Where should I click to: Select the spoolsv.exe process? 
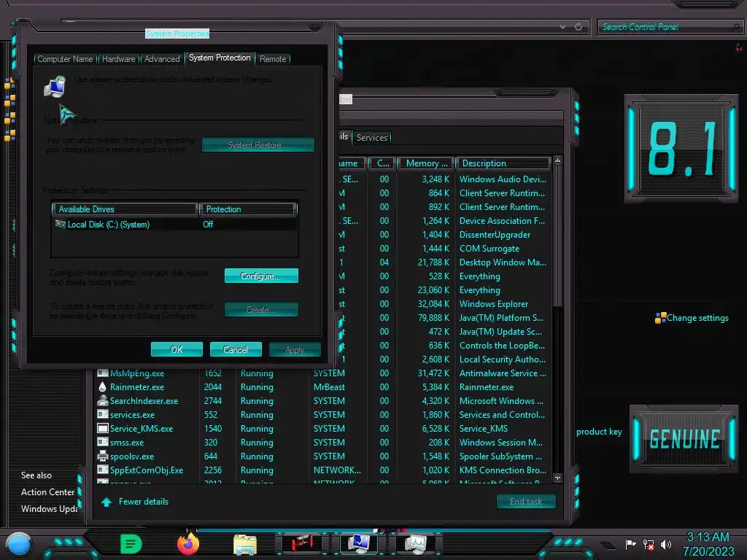(x=324, y=456)
